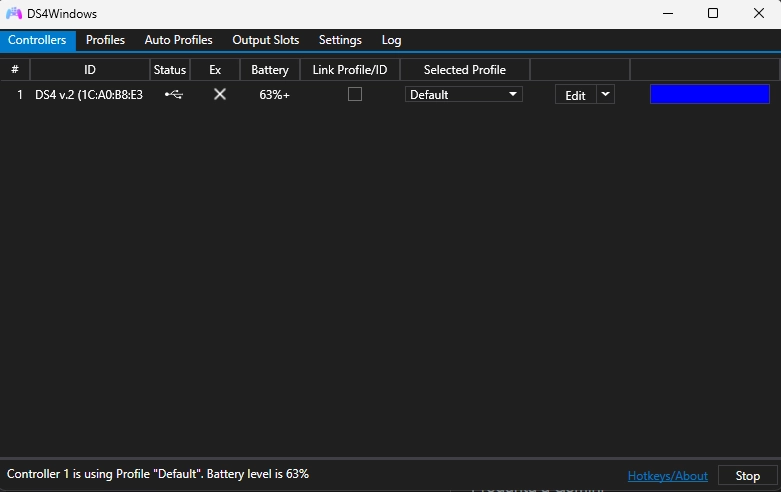The height and width of the screenshot is (492, 781).
Task: Switch to the Settings tab
Action: click(x=340, y=40)
